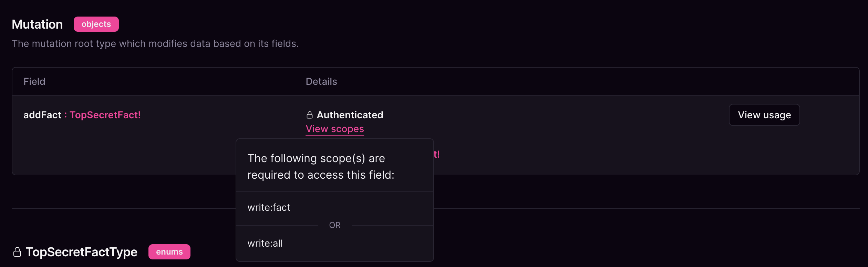Click the View scopes link
Image resolution: width=868 pixels, height=267 pixels.
click(334, 129)
